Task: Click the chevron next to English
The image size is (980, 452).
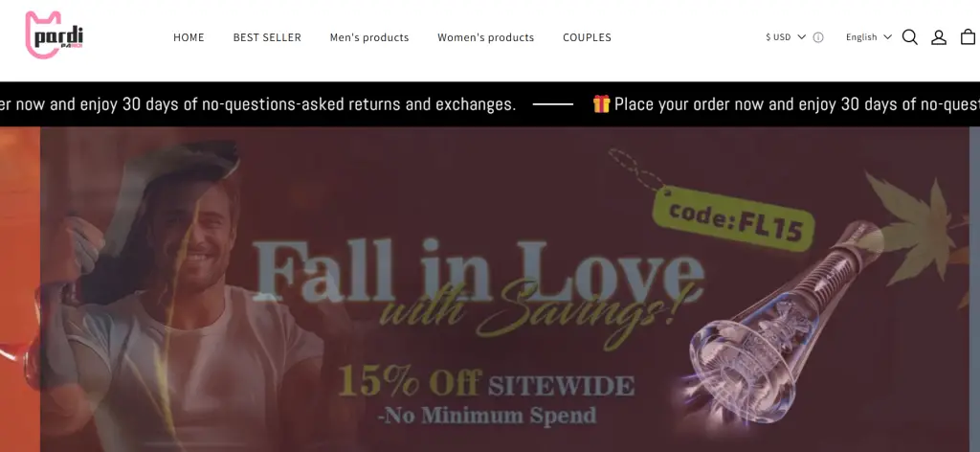Action: [887, 37]
